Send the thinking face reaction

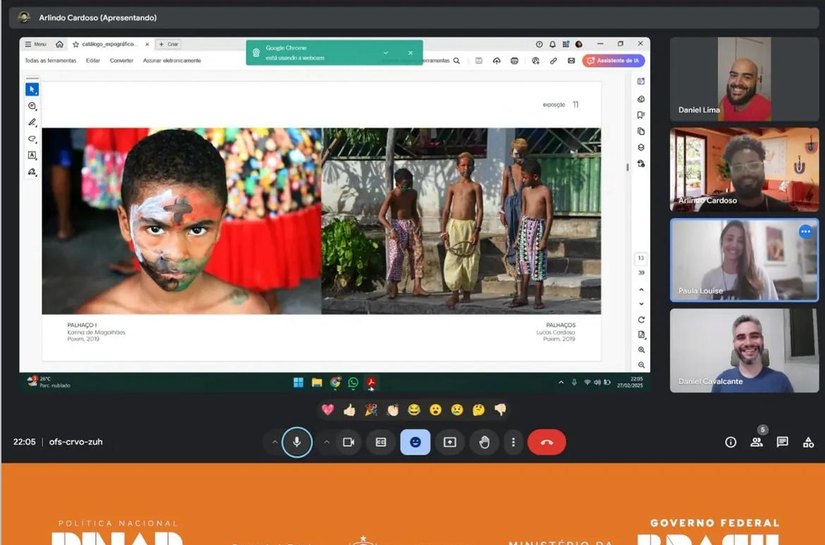pyautogui.click(x=479, y=410)
